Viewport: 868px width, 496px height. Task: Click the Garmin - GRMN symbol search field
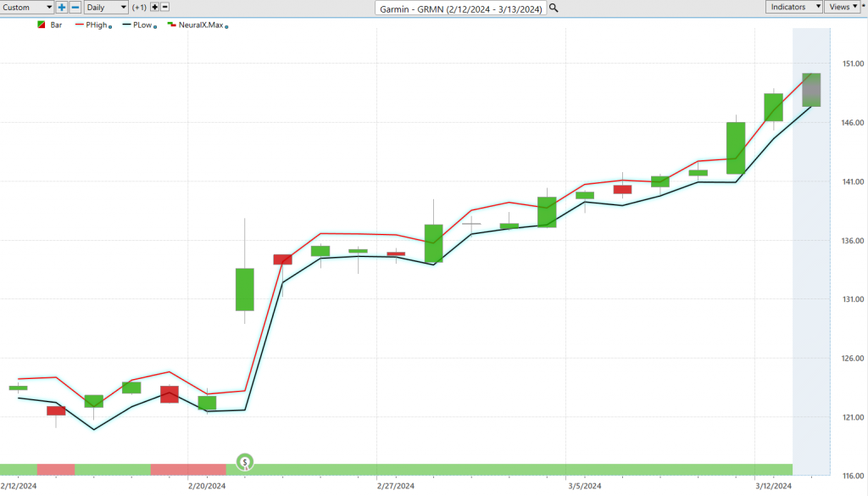pyautogui.click(x=460, y=8)
